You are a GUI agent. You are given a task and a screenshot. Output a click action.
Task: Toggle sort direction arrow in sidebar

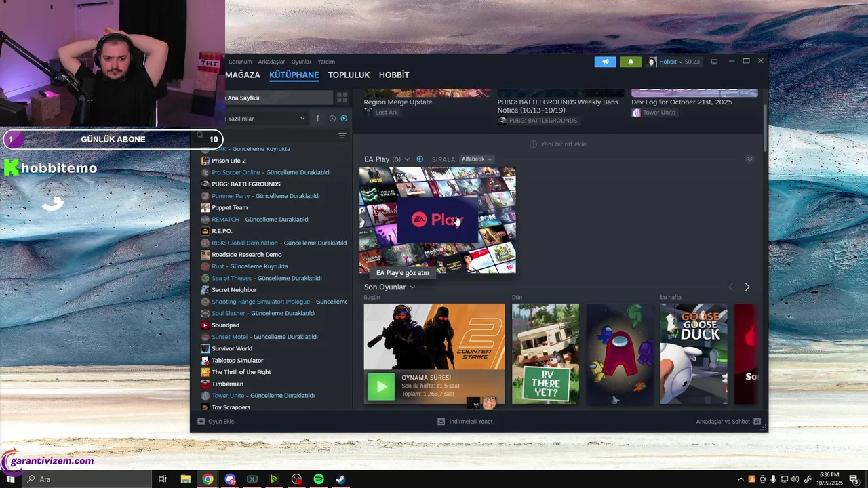pyautogui.click(x=317, y=119)
